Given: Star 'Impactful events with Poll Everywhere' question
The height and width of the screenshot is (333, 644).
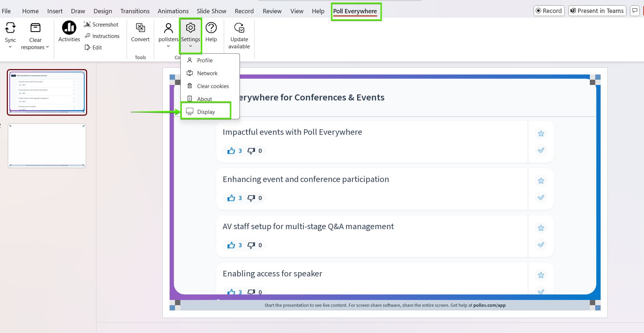Looking at the screenshot, I should [541, 134].
